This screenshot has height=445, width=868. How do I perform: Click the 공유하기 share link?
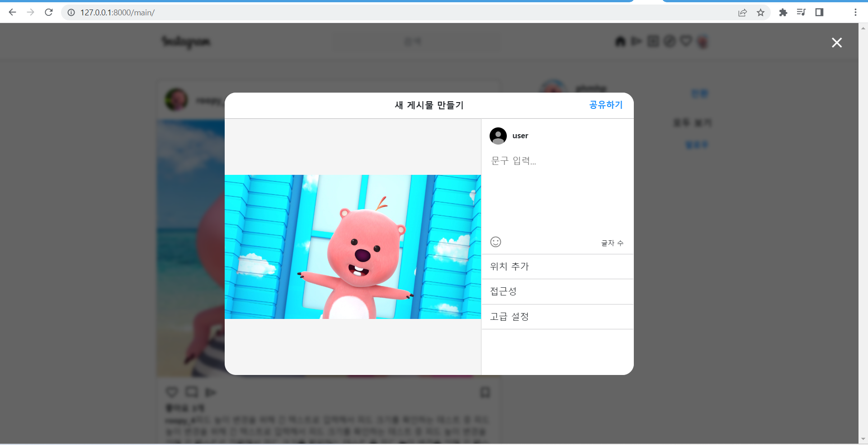(606, 105)
